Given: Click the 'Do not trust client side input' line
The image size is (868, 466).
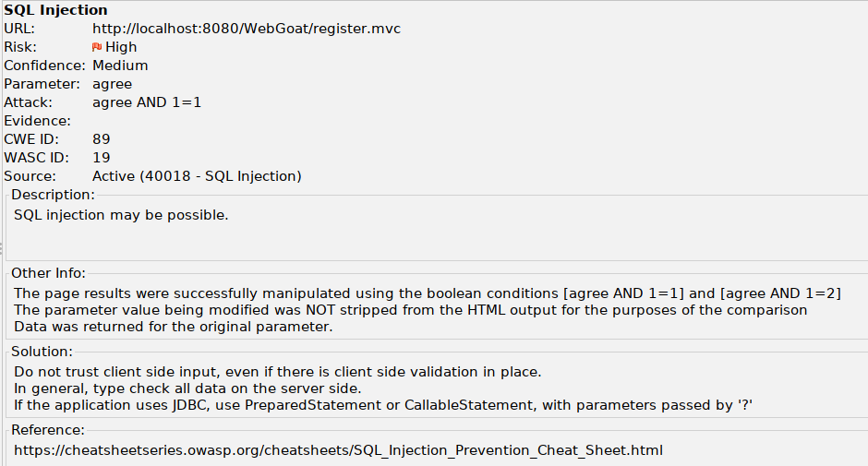Looking at the screenshot, I should click(x=277, y=372).
